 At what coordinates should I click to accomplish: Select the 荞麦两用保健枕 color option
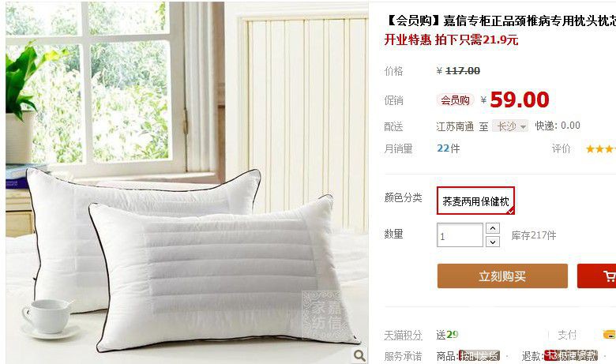[x=475, y=201]
